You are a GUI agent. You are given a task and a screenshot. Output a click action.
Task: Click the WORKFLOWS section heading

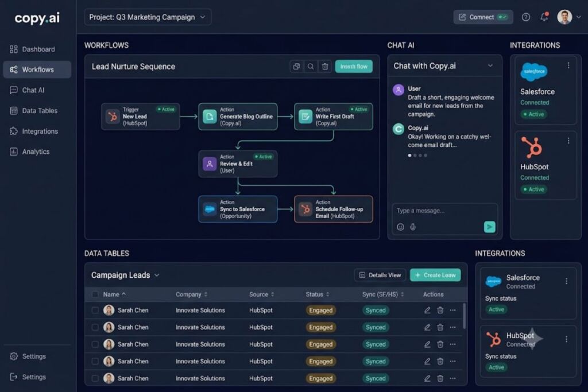pyautogui.click(x=106, y=45)
